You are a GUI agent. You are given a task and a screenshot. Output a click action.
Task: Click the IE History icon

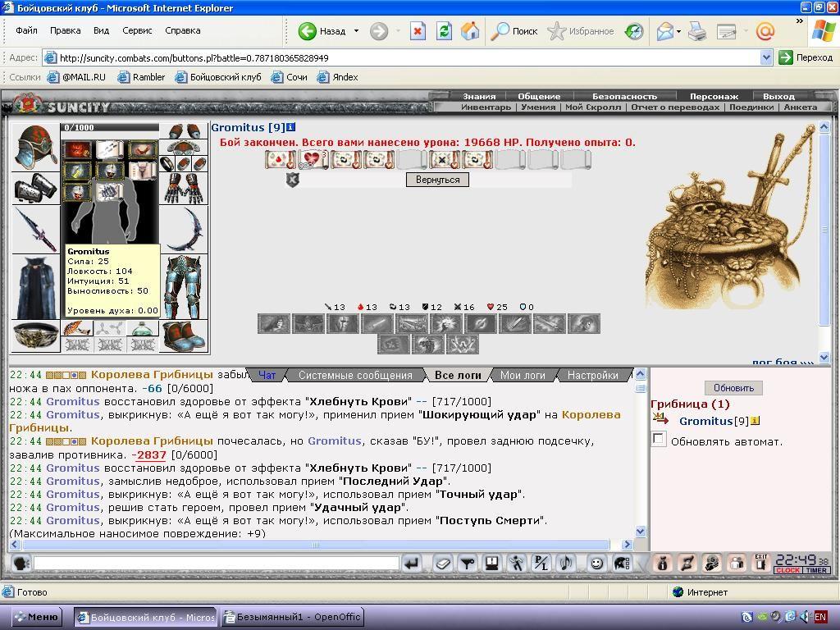click(x=634, y=31)
